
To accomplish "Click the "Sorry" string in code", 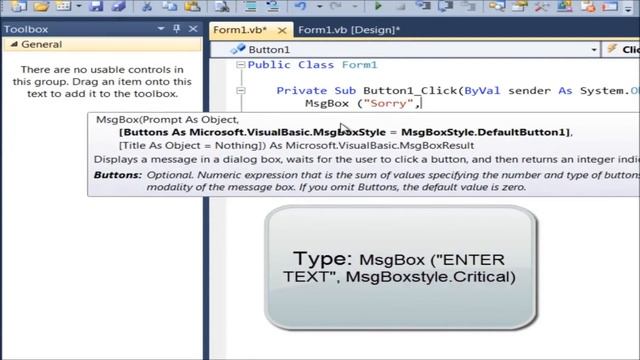I will 388,103.
